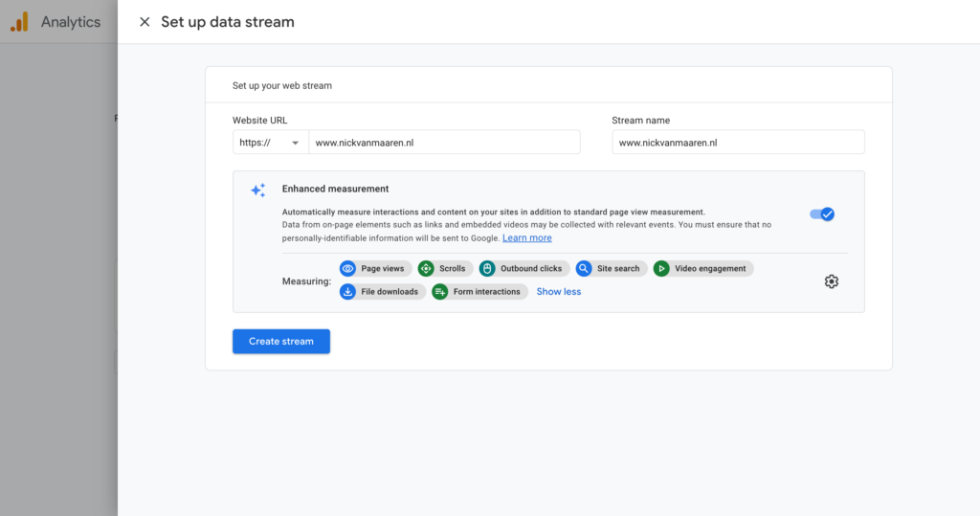Click the Enhanced measurement heading
The height and width of the screenshot is (516, 980).
[335, 189]
